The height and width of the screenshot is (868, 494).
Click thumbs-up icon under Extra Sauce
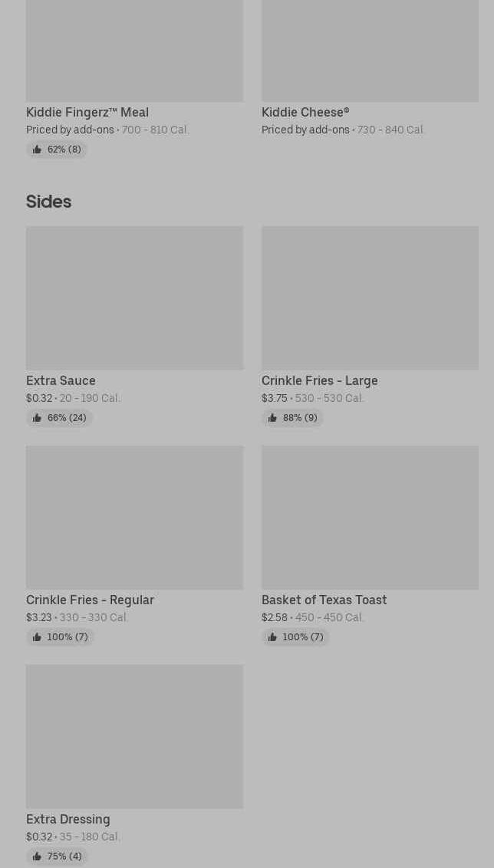click(37, 418)
